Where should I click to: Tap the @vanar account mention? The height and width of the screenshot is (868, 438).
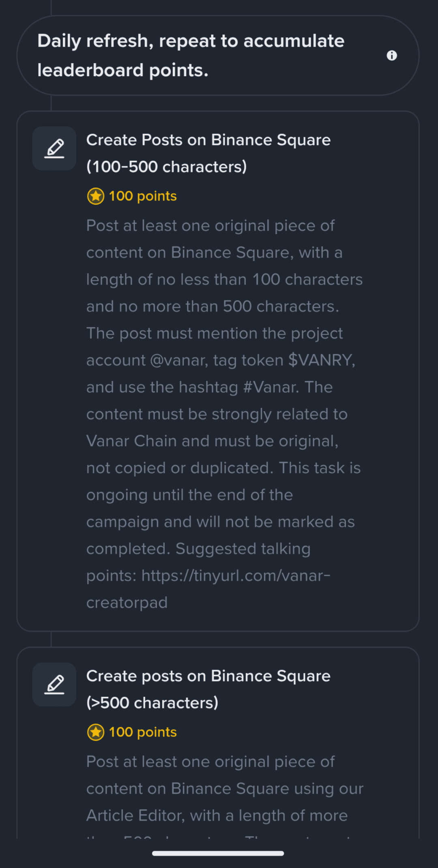(178, 360)
